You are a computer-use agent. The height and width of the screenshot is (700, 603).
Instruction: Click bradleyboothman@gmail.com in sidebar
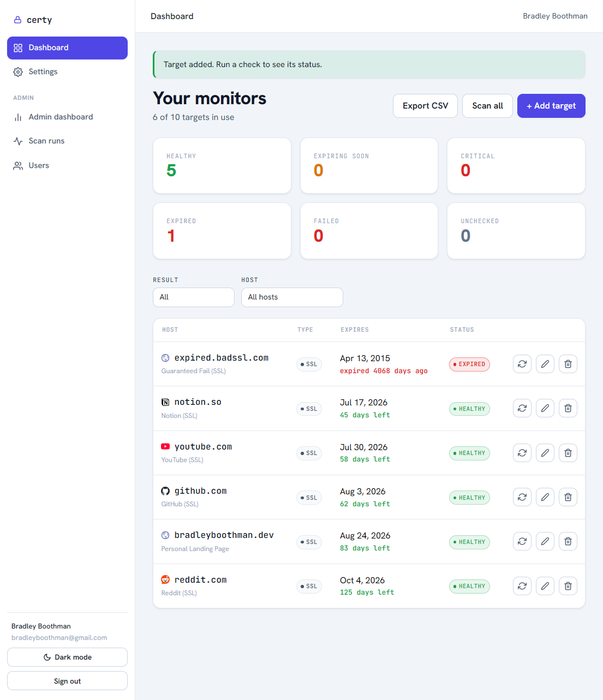[59, 638]
